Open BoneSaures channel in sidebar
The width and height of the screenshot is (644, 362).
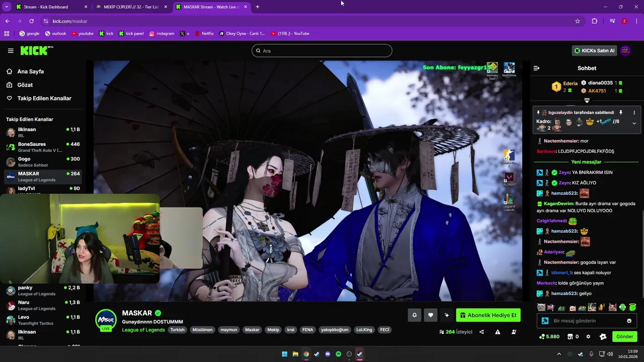tap(43, 147)
